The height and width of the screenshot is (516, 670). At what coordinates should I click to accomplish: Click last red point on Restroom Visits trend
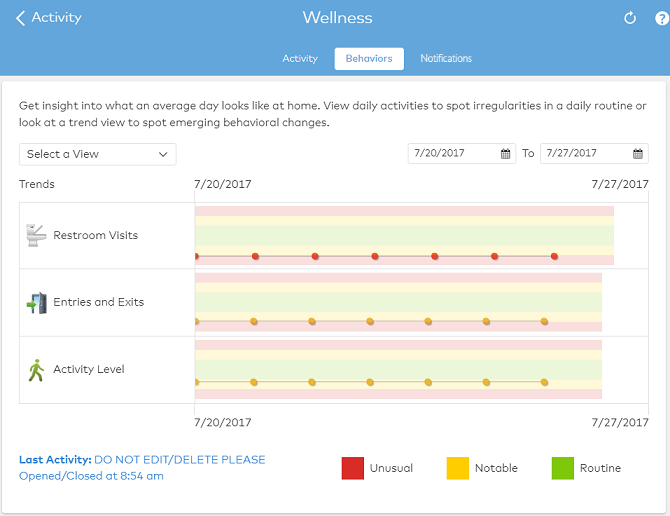(x=554, y=257)
